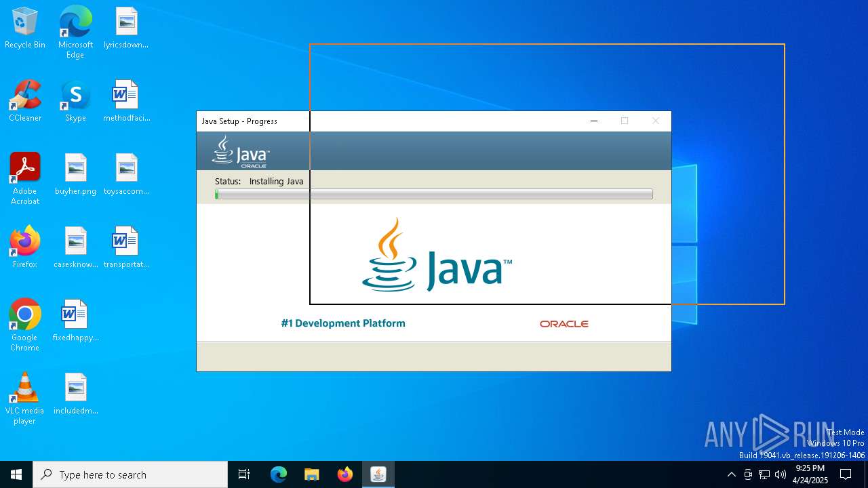The height and width of the screenshot is (488, 868).
Task: Select the methodfaci Word document
Action: click(126, 102)
